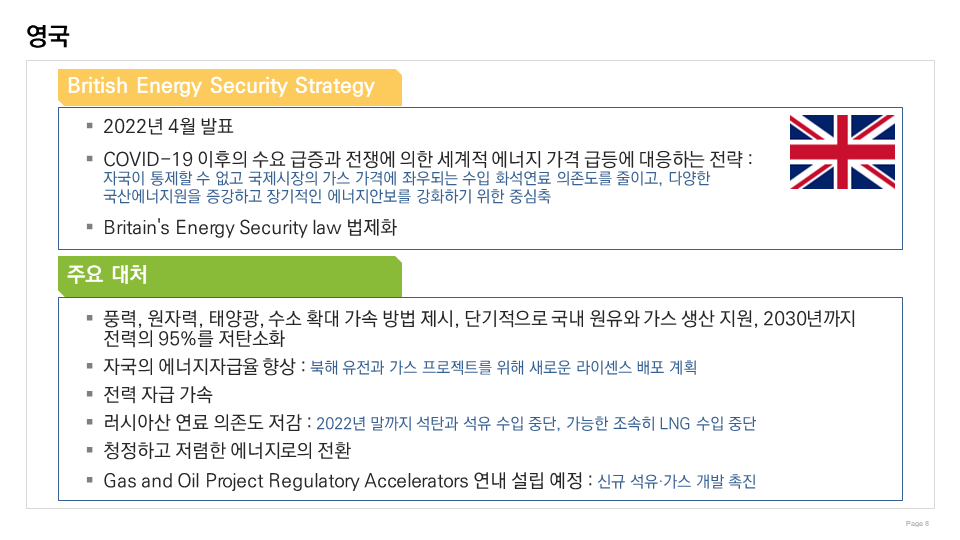
Task: Select the 청정하고 저렴한 에너지로의 전환 bullet
Action: [x=227, y=451]
